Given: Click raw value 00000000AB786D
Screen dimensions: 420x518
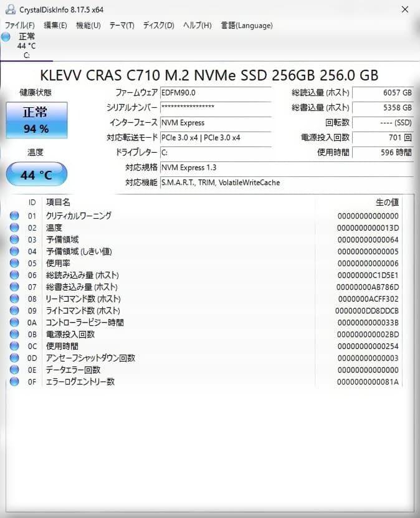Looking at the screenshot, I should (368, 287).
